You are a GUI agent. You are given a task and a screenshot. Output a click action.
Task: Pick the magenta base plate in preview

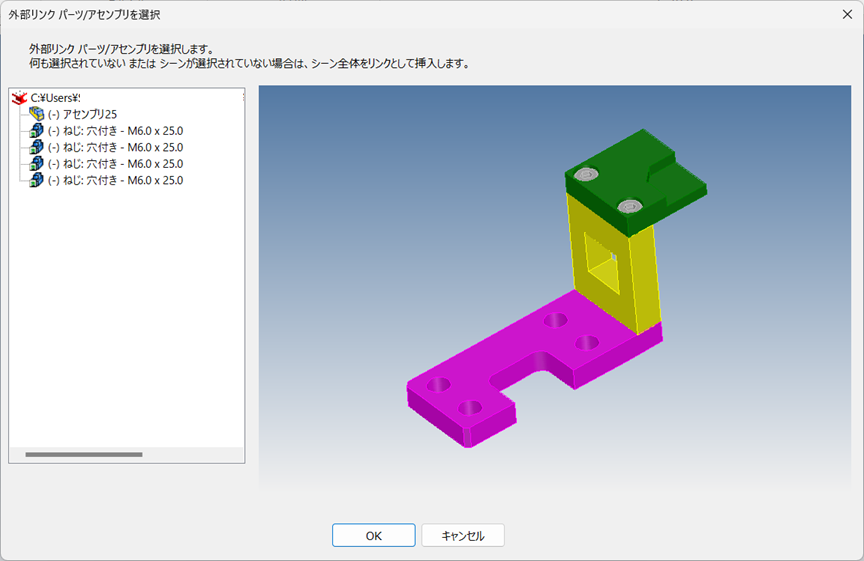(x=512, y=353)
